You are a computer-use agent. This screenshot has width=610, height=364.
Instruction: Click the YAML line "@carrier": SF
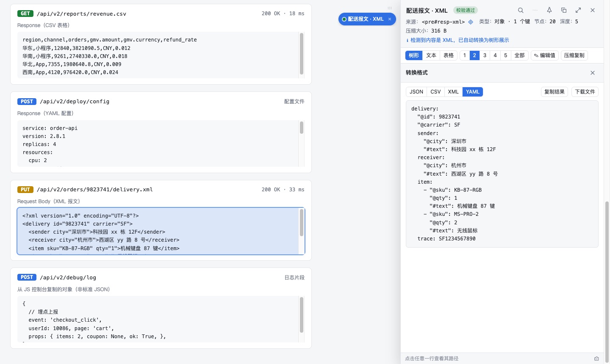point(439,125)
